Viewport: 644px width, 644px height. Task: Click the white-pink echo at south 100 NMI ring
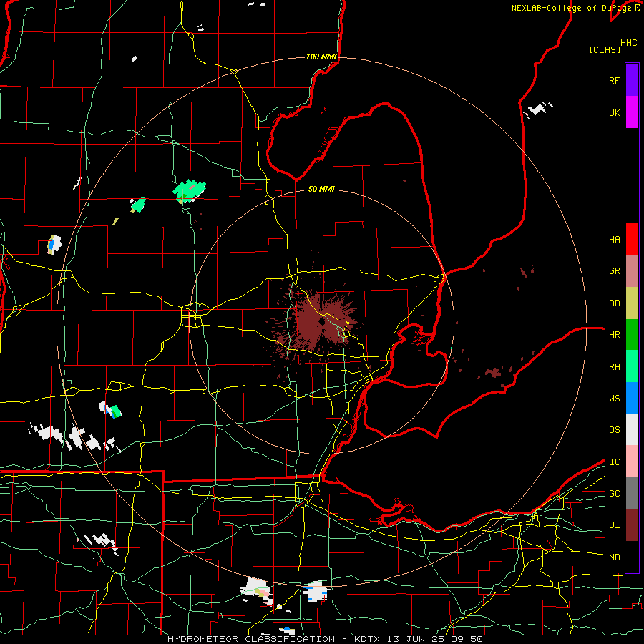[x=258, y=590]
